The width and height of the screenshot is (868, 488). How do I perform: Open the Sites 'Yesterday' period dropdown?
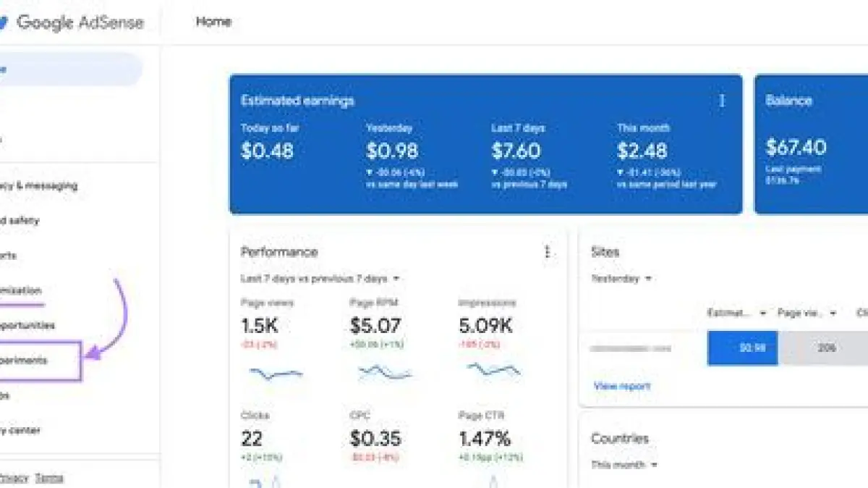621,279
